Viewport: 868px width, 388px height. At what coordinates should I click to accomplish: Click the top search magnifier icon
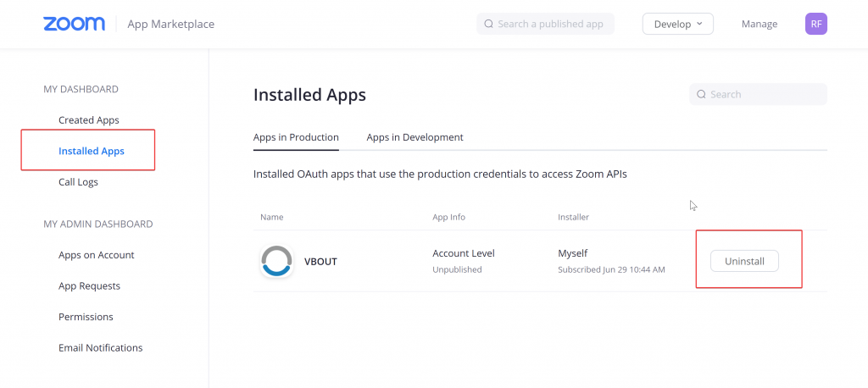point(488,24)
